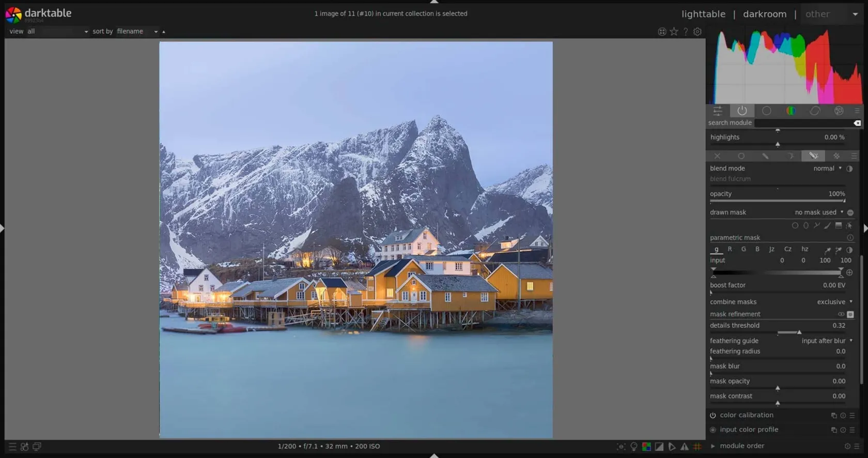Open combine masks dropdown
Viewport: 868px width, 458px height.
[834, 302]
